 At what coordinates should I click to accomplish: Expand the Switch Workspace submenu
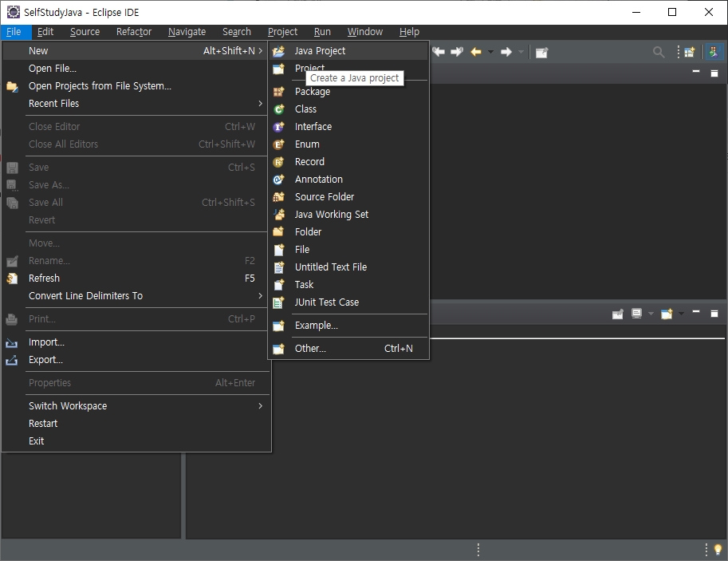click(x=136, y=405)
